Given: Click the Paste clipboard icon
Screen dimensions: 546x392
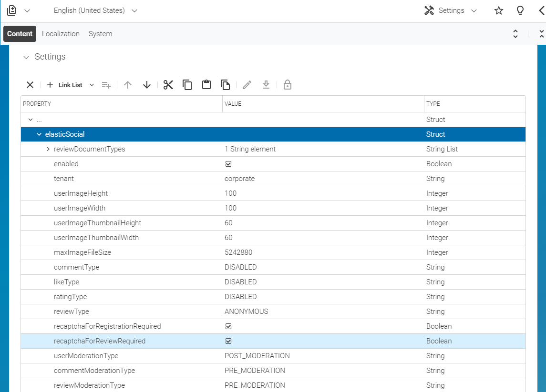Looking at the screenshot, I should (x=206, y=84).
